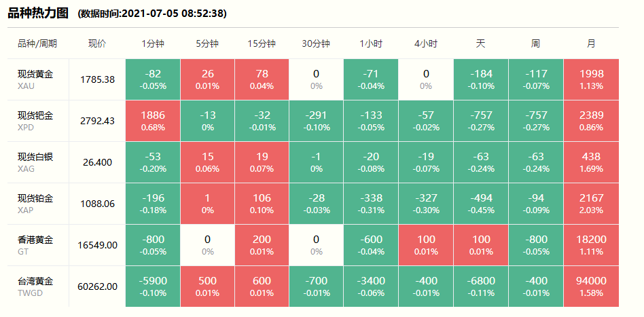This screenshot has height=317, width=644.
Task: Click the 香港黄金 price 16549.00
Action: (x=97, y=244)
